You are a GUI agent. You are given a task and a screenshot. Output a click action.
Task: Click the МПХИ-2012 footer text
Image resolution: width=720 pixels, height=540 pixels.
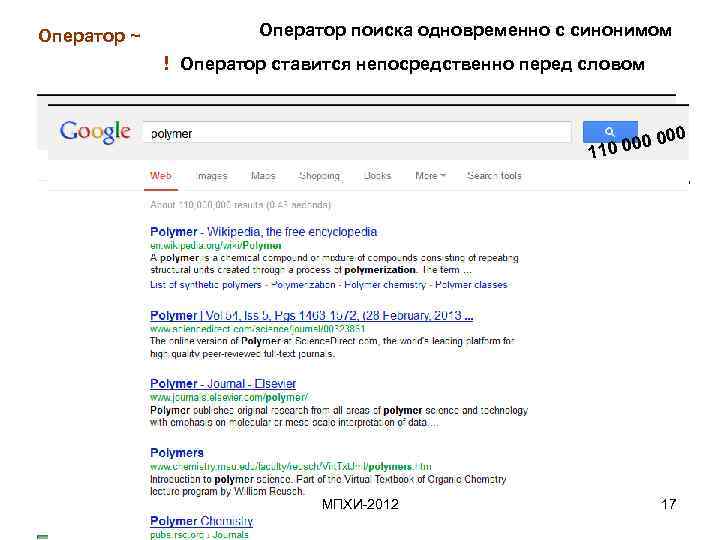click(360, 504)
